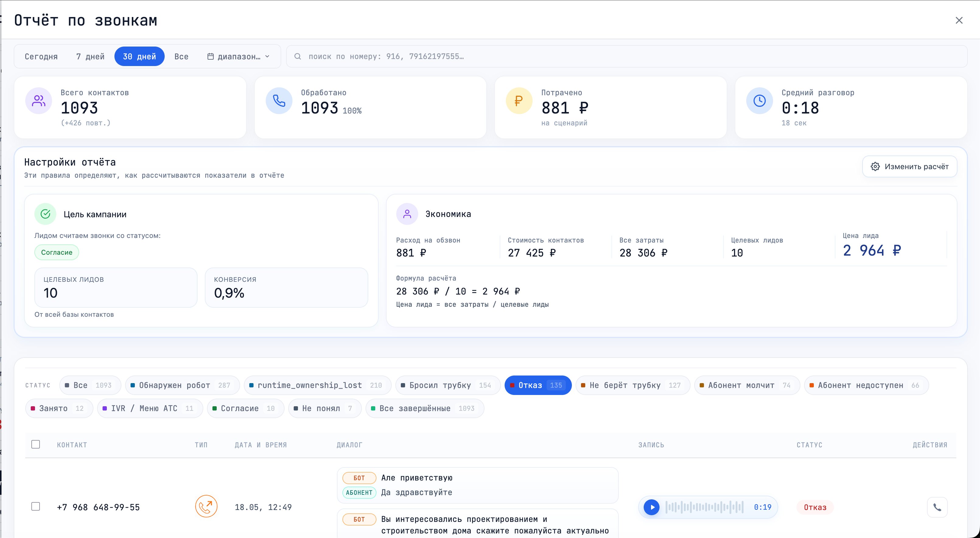Image resolution: width=980 pixels, height=538 pixels.
Task: Click the calendar icon in date range
Action: click(x=210, y=56)
